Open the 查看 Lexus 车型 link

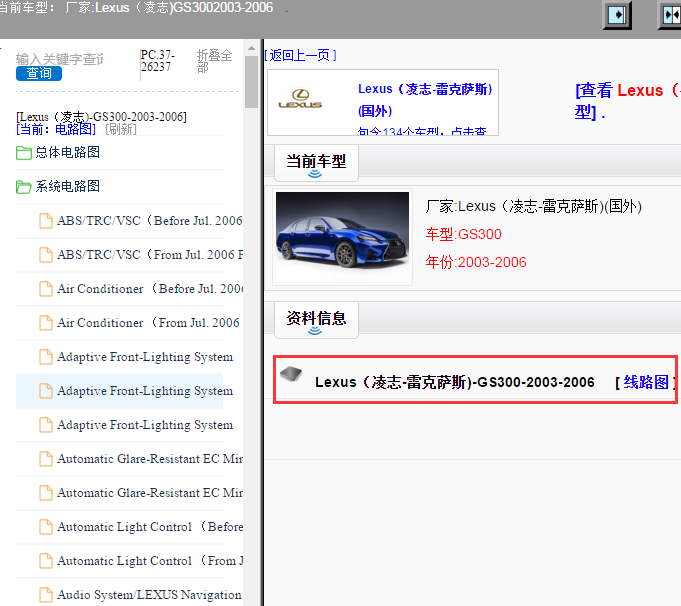tap(627, 101)
